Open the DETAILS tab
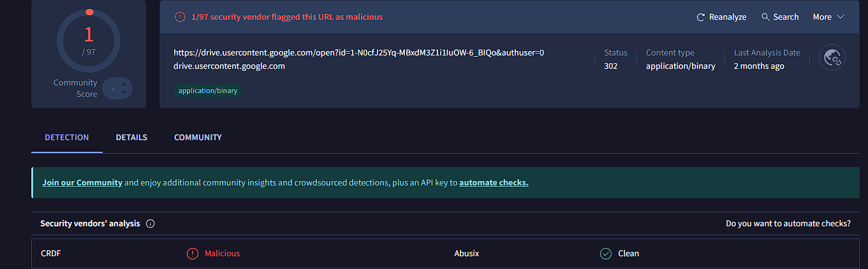The height and width of the screenshot is (269, 868). pos(131,137)
